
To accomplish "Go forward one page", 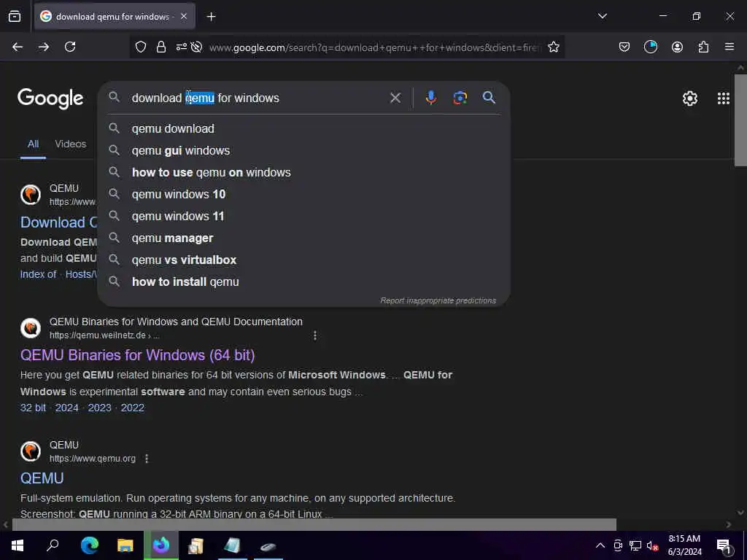I will coord(44,47).
